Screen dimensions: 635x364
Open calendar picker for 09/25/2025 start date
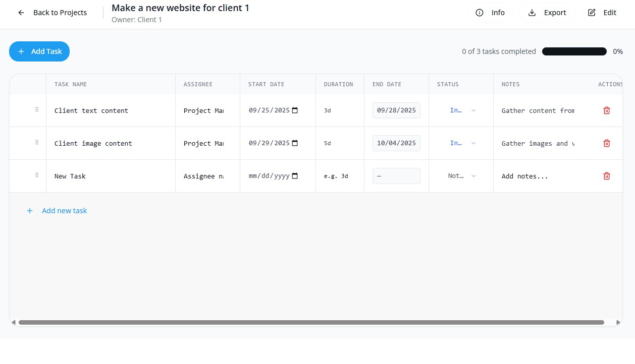295,110
